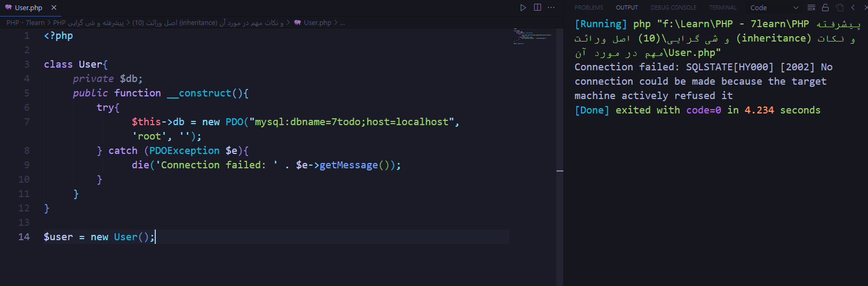Split the editor to the right
This screenshot has height=286, width=868.
[x=537, y=7]
